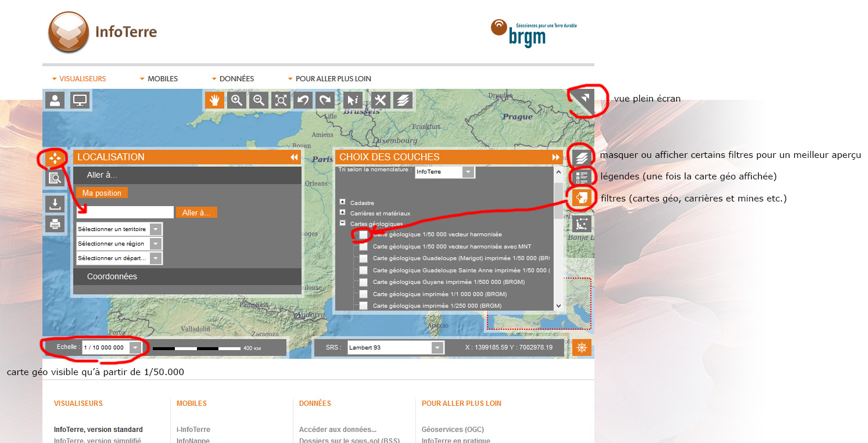The width and height of the screenshot is (868, 443).
Task: Select the pan hand tool
Action: pyautogui.click(x=214, y=100)
